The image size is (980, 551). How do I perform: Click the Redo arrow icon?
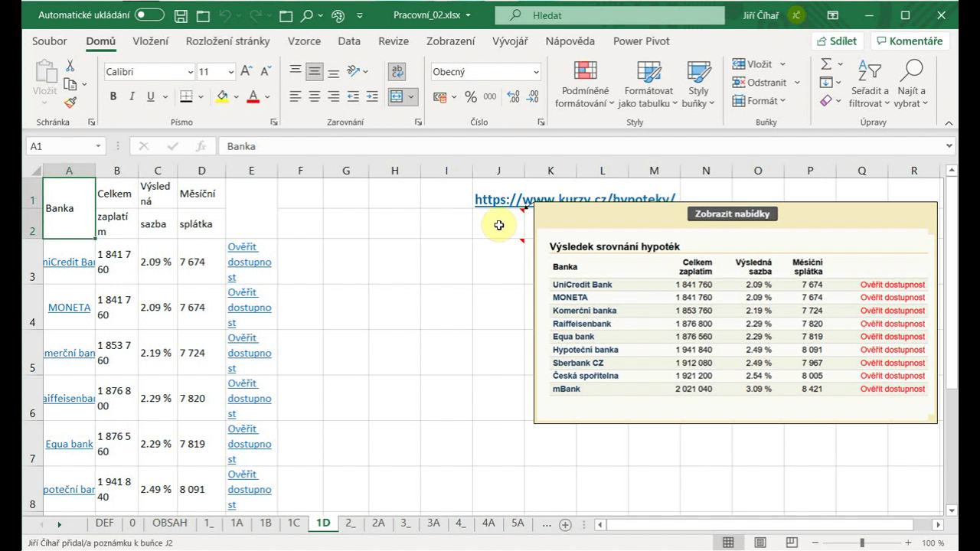[x=255, y=15]
